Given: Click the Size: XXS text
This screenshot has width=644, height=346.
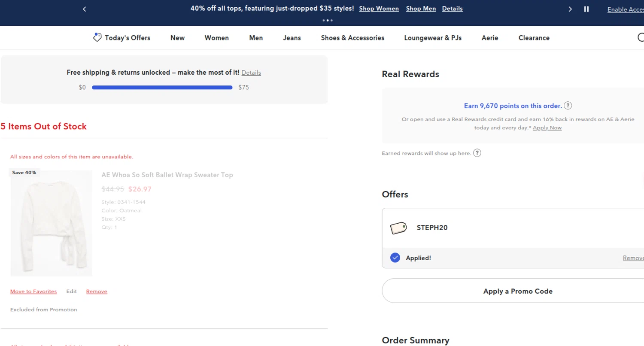Looking at the screenshot, I should pyautogui.click(x=114, y=219).
